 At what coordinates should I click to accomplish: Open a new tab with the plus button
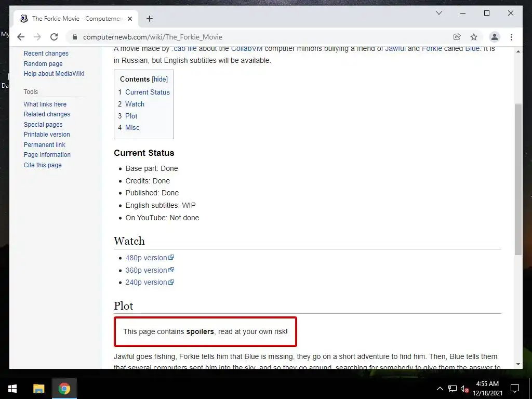point(150,19)
